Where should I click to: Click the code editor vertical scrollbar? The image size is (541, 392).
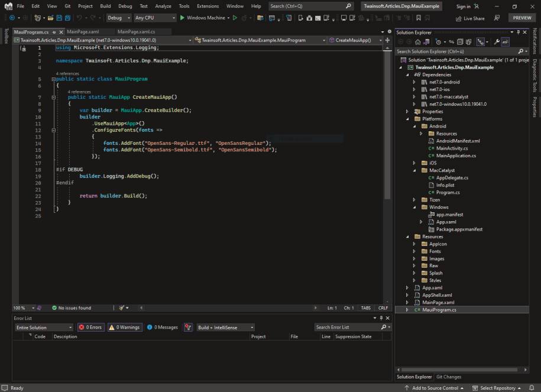[x=387, y=125]
